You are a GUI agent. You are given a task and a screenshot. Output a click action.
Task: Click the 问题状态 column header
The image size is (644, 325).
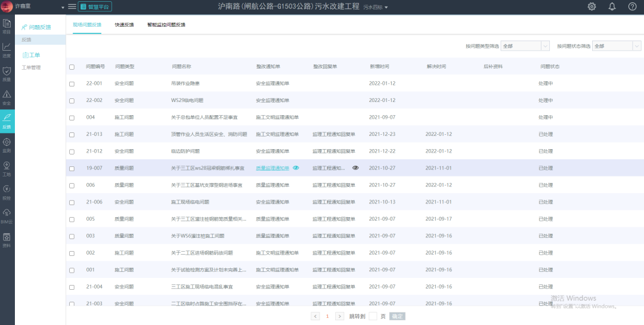point(550,66)
